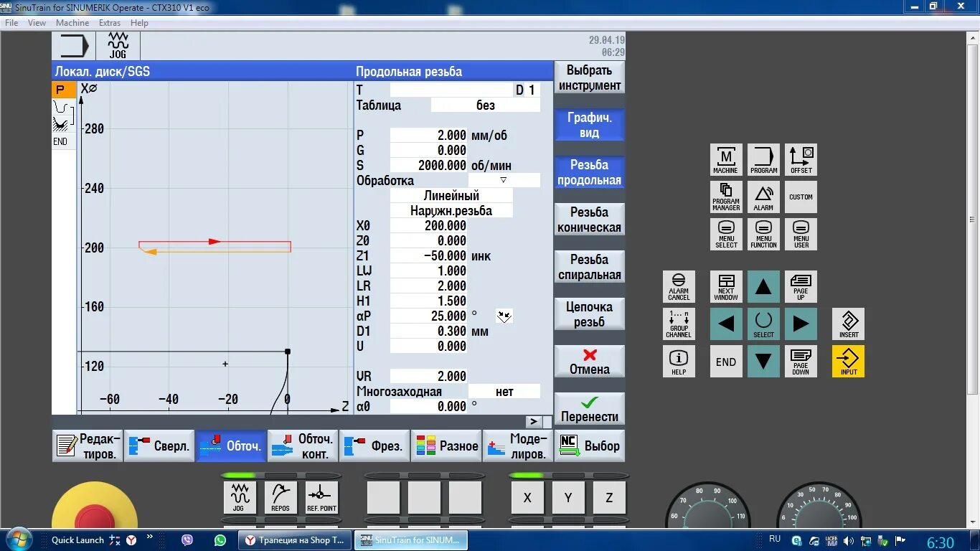Open the File menu
The width and height of the screenshot is (980, 551).
[11, 23]
